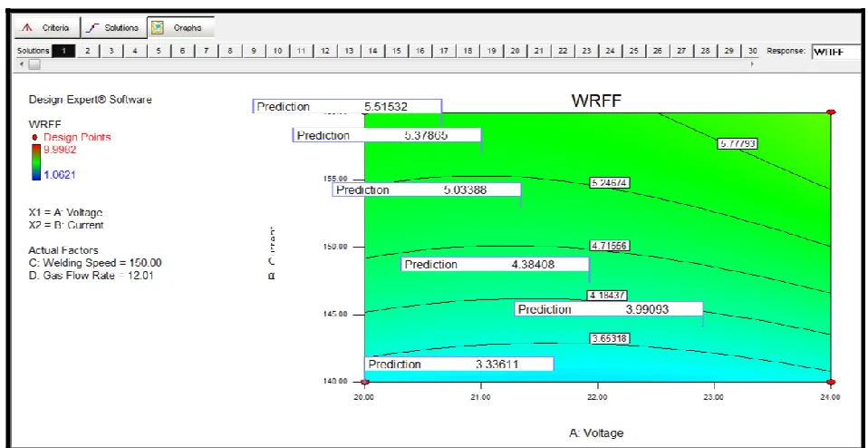Open the Criteria tab
The image size is (868, 448).
click(46, 27)
